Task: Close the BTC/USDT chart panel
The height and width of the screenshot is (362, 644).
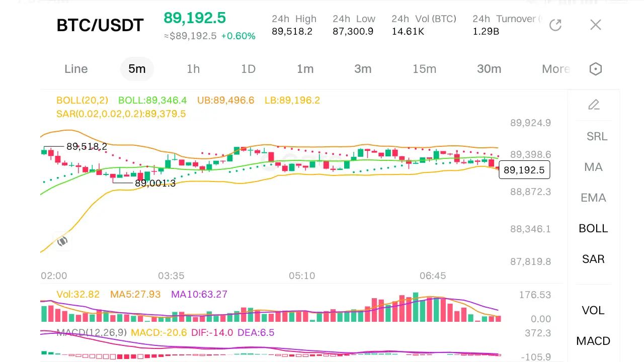Action: tap(596, 25)
